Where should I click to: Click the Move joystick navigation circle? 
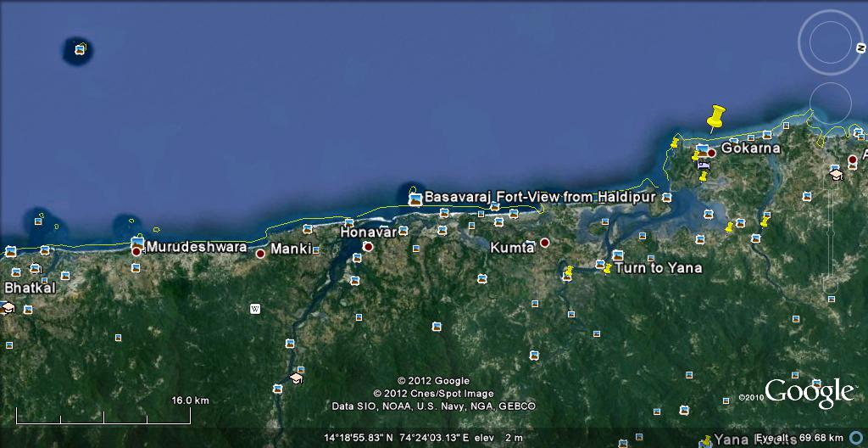(831, 103)
